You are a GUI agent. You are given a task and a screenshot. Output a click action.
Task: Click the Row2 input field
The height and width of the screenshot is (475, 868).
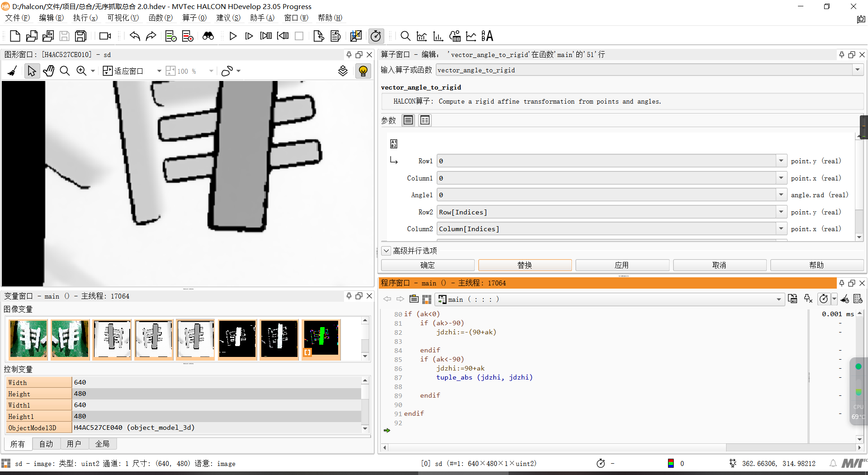pyautogui.click(x=606, y=212)
